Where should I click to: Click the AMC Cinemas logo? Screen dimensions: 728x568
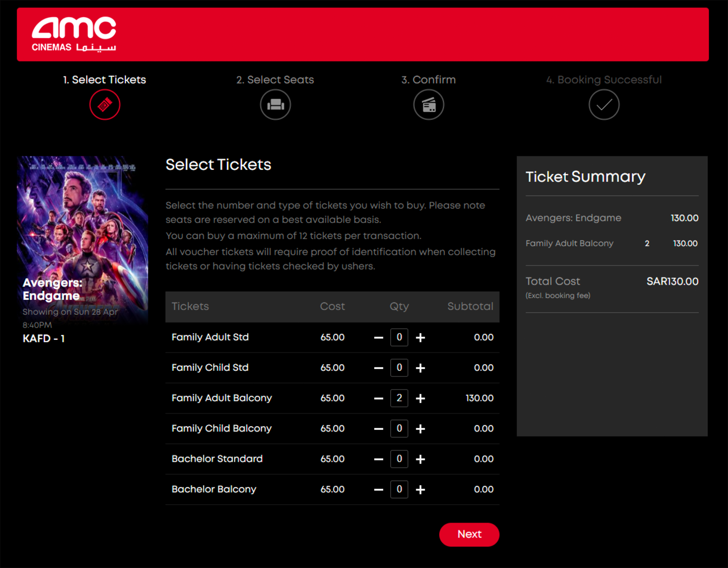tap(74, 34)
